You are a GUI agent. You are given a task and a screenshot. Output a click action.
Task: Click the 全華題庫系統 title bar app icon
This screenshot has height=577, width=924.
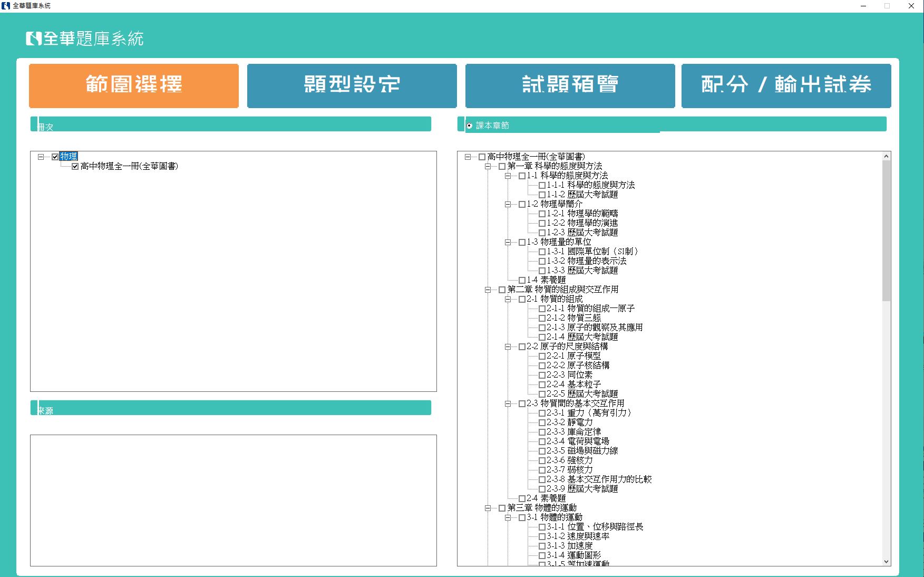pos(6,6)
